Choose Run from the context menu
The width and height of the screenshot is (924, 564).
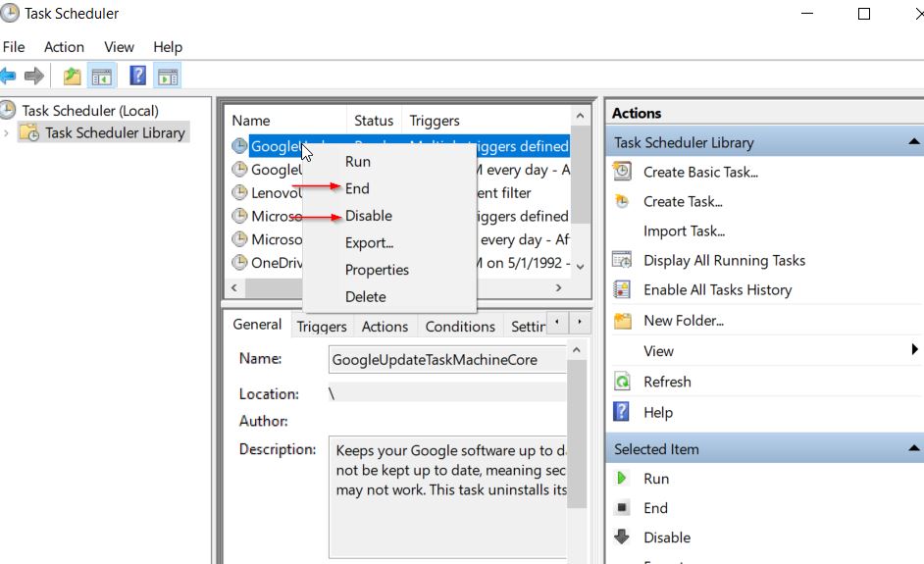[x=389, y=162]
